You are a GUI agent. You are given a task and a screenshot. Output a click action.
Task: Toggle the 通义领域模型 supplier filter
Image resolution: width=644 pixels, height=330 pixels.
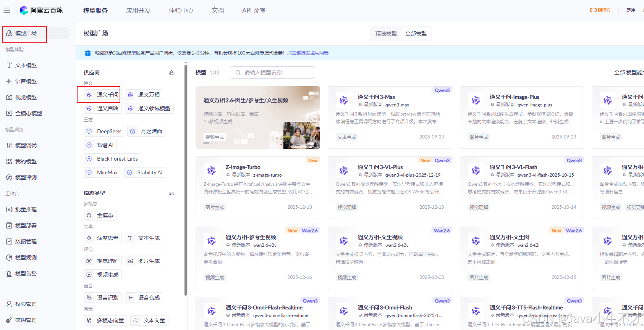[149, 108]
